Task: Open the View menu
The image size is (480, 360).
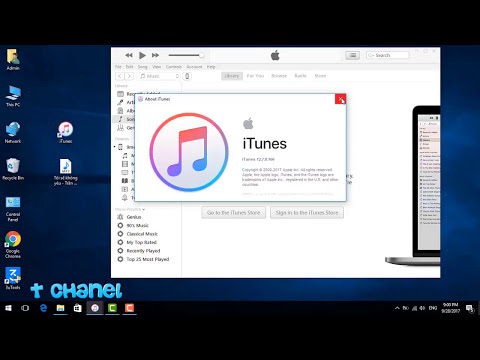Action: [156, 67]
